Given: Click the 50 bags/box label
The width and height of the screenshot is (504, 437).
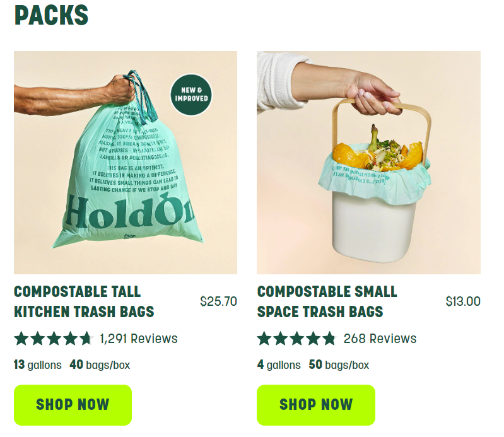Looking at the screenshot, I should click(339, 365).
